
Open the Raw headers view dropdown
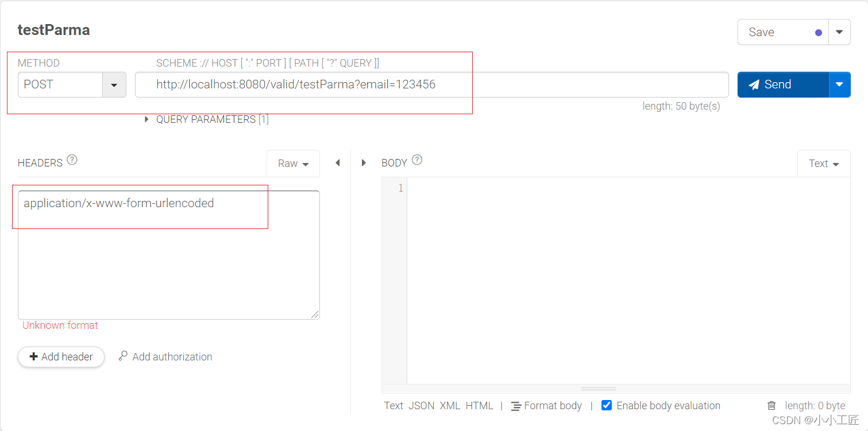click(x=294, y=163)
